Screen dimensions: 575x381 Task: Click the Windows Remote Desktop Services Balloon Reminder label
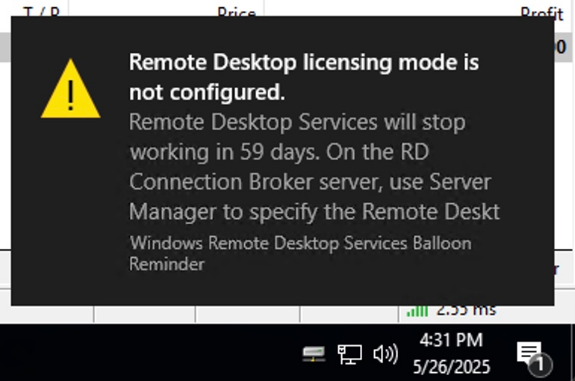point(300,253)
